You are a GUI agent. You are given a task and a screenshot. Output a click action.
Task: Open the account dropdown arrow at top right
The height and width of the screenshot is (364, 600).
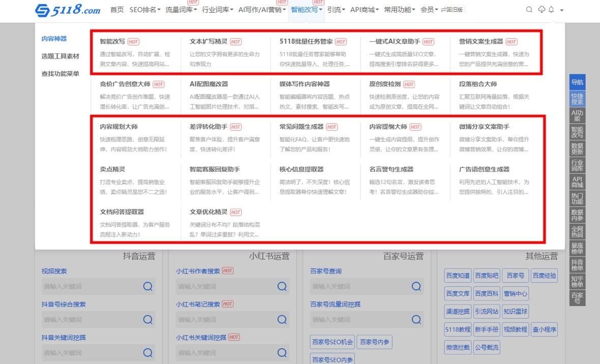[562, 11]
